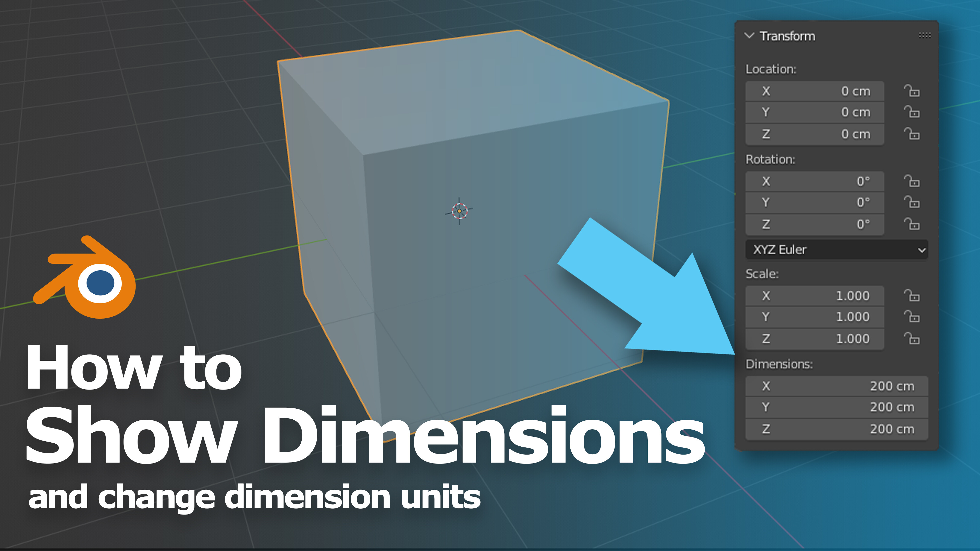Toggle the Location X lock icon
The height and width of the screenshot is (551, 980).
912,91
